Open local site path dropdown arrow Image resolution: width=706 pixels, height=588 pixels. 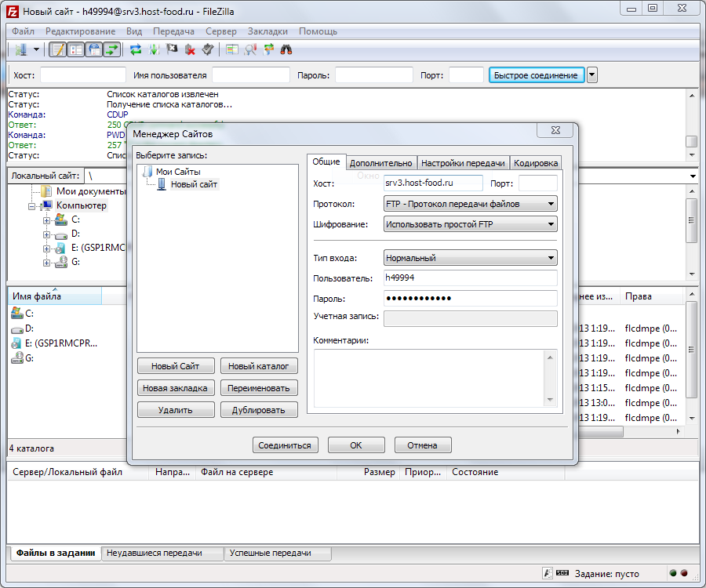click(693, 176)
